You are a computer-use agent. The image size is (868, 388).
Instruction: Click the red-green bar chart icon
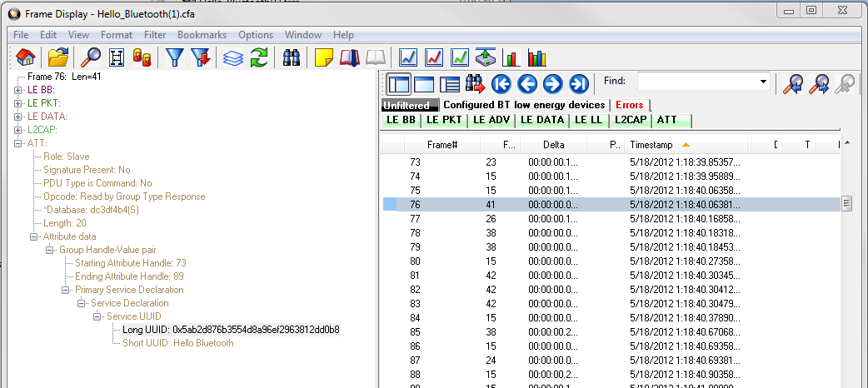point(511,57)
